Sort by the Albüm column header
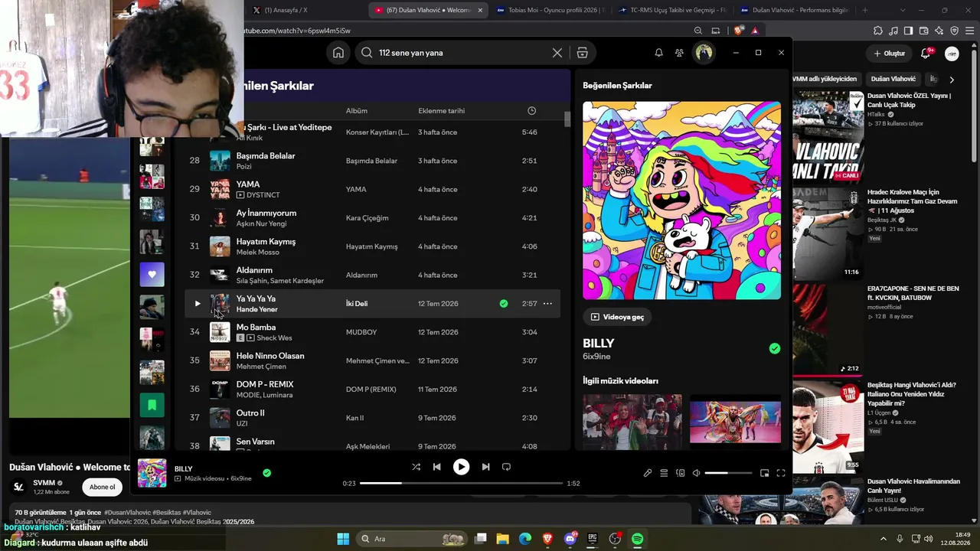Screen dimensions: 980x551 pyautogui.click(x=357, y=111)
